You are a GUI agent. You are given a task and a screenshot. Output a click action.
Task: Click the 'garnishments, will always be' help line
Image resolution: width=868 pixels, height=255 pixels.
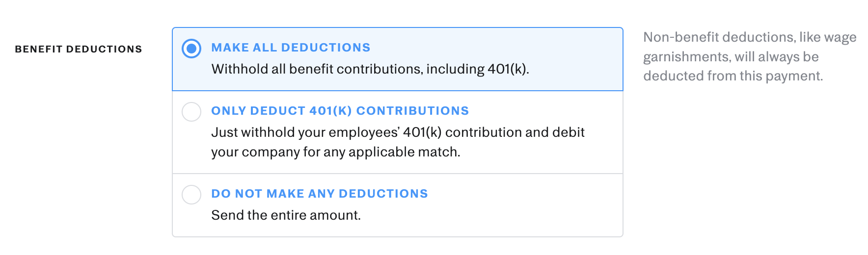point(731,57)
